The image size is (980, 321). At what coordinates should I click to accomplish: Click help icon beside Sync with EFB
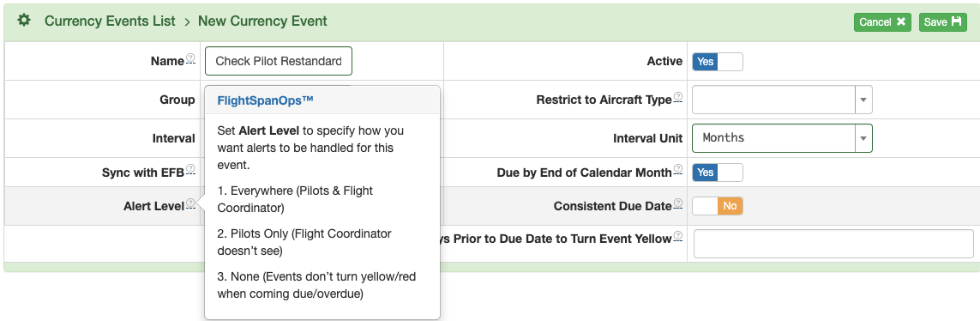tap(190, 169)
